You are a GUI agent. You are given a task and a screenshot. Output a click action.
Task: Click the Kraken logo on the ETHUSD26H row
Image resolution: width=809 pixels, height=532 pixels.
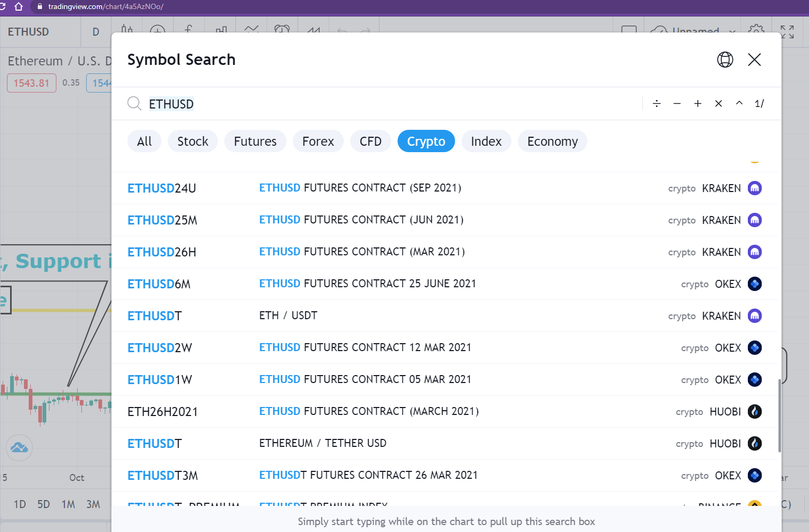755,252
